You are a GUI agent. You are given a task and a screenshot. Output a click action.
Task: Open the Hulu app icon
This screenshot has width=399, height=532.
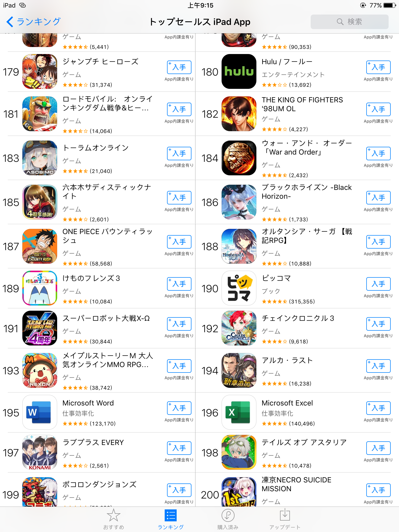click(239, 71)
